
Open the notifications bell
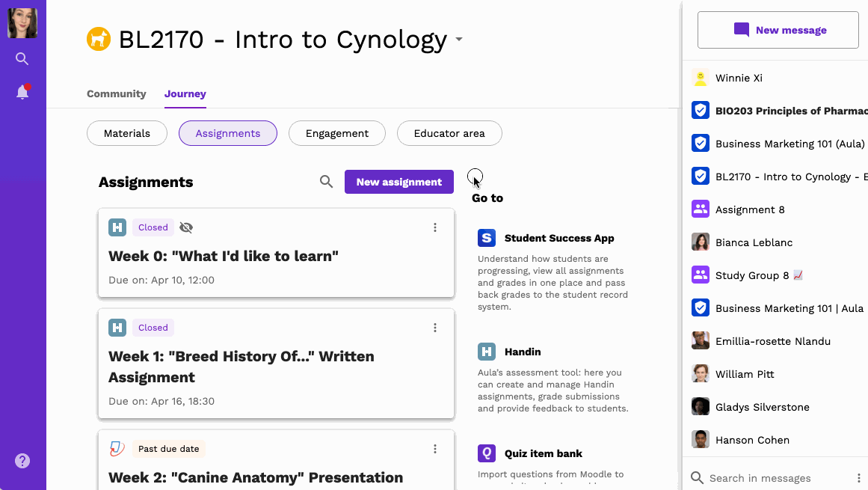(22, 91)
